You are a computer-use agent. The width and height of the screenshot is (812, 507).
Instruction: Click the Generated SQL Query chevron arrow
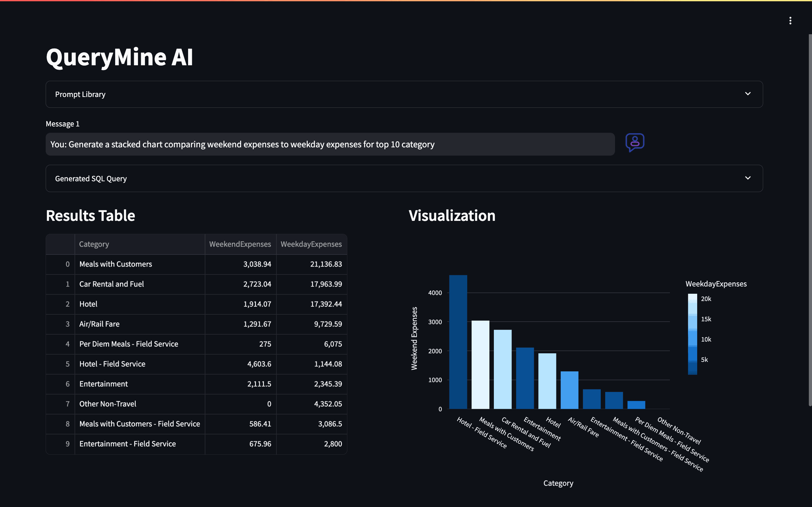[x=748, y=178]
